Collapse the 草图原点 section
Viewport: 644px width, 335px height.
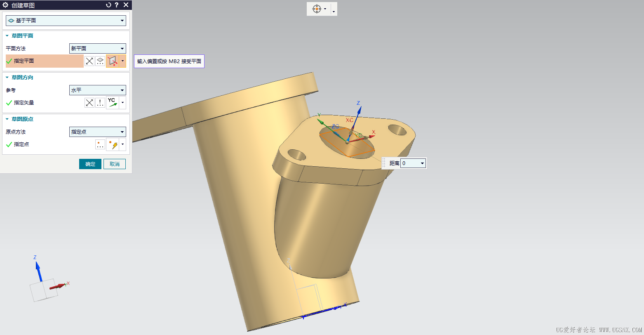point(7,119)
